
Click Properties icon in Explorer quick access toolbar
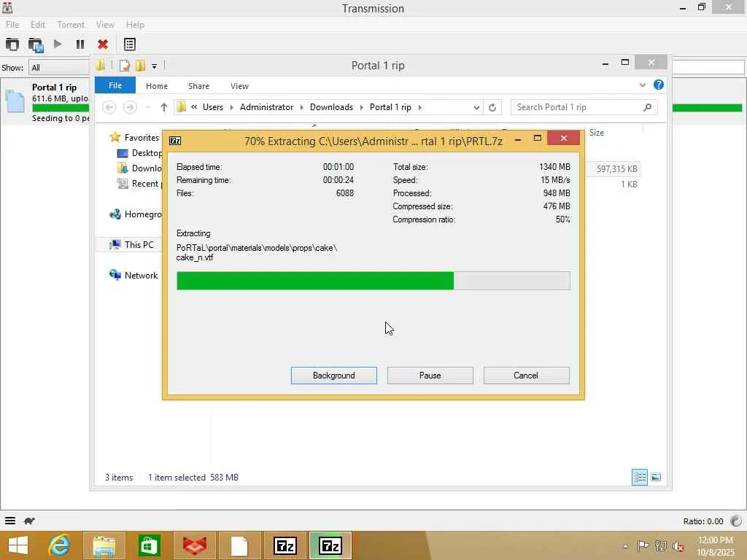tap(124, 66)
